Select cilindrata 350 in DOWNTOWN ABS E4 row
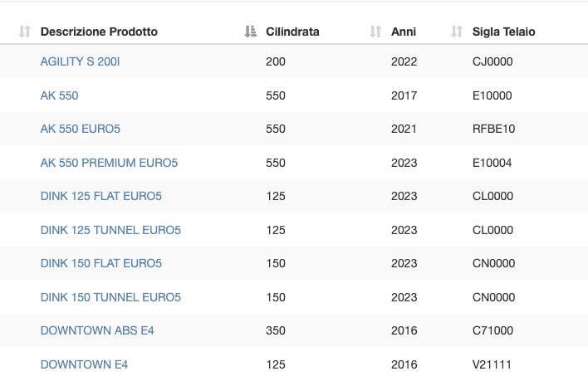This screenshot has height=386, width=588. tap(276, 330)
